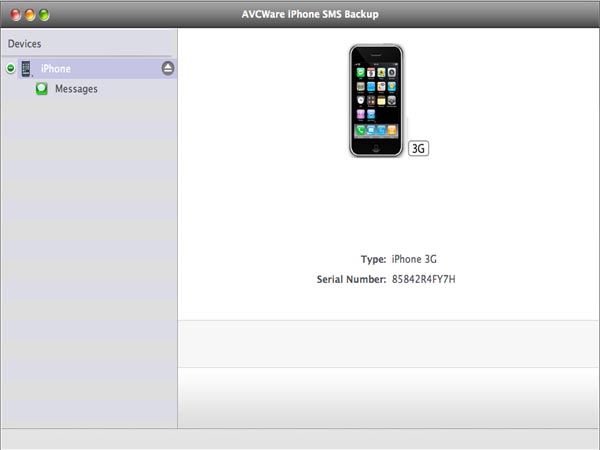This screenshot has height=450, width=600.
Task: Click the 3G badge beside the phone
Action: coord(418,148)
